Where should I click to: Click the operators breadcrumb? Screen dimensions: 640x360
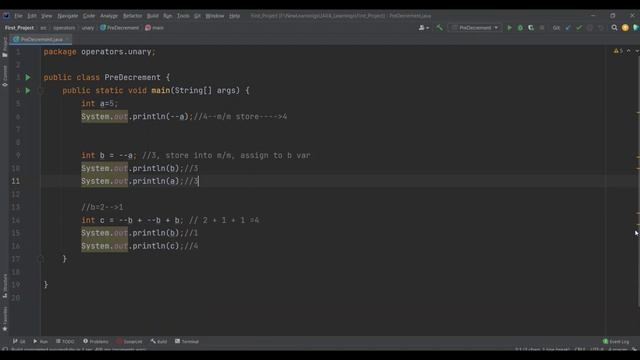[64, 28]
